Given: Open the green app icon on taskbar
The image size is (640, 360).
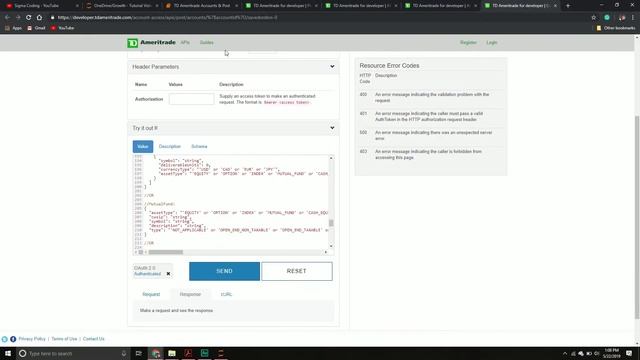Looking at the screenshot, I should click(x=204, y=353).
